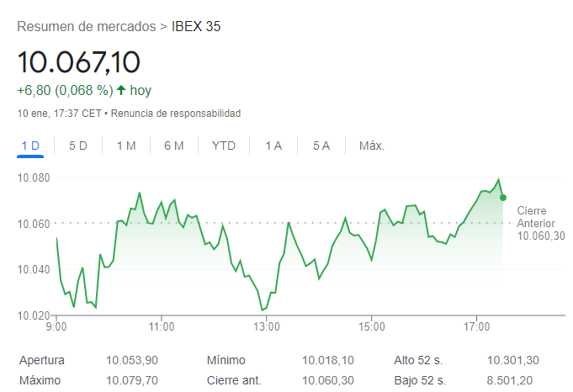573x392 pixels.
Task: Select the YTD tab
Action: pos(224,146)
